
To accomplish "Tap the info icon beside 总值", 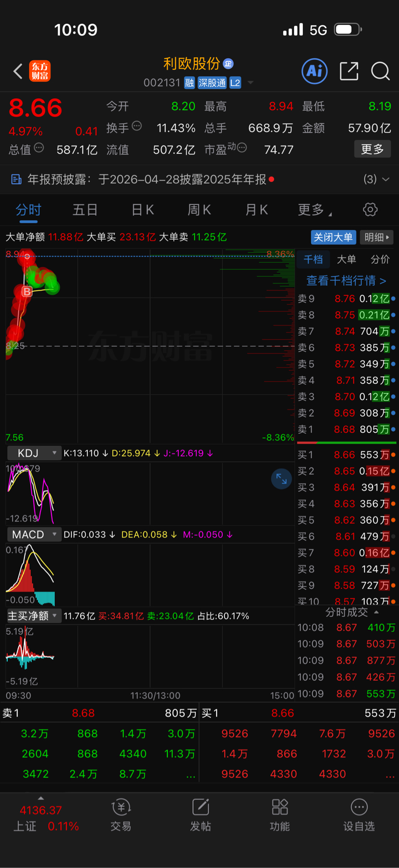I will click(39, 148).
